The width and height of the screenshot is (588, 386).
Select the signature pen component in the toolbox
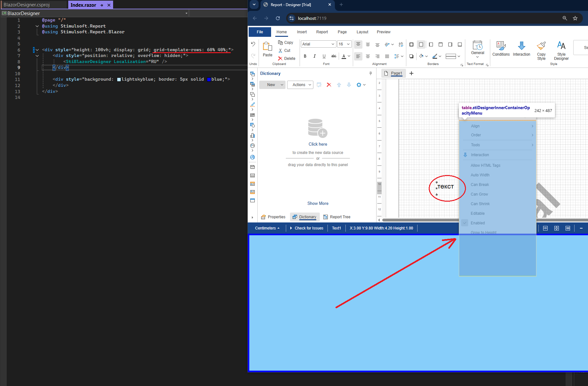(253, 105)
